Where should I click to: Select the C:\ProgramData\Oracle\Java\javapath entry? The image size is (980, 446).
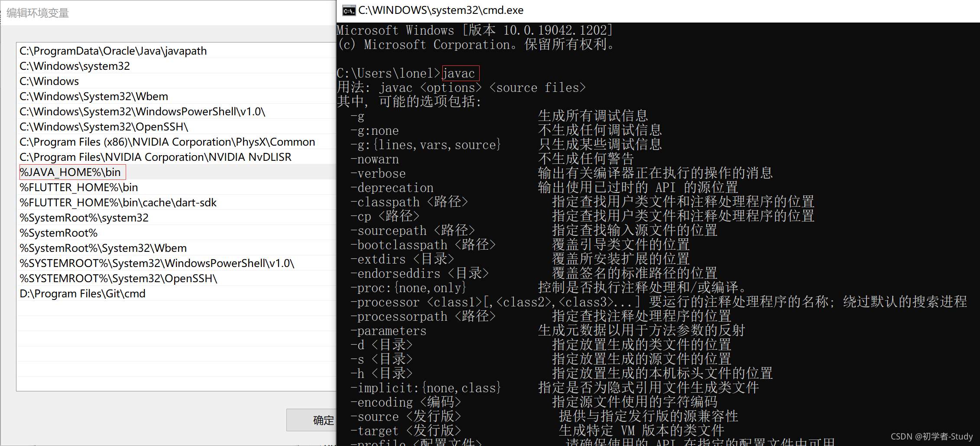[113, 50]
